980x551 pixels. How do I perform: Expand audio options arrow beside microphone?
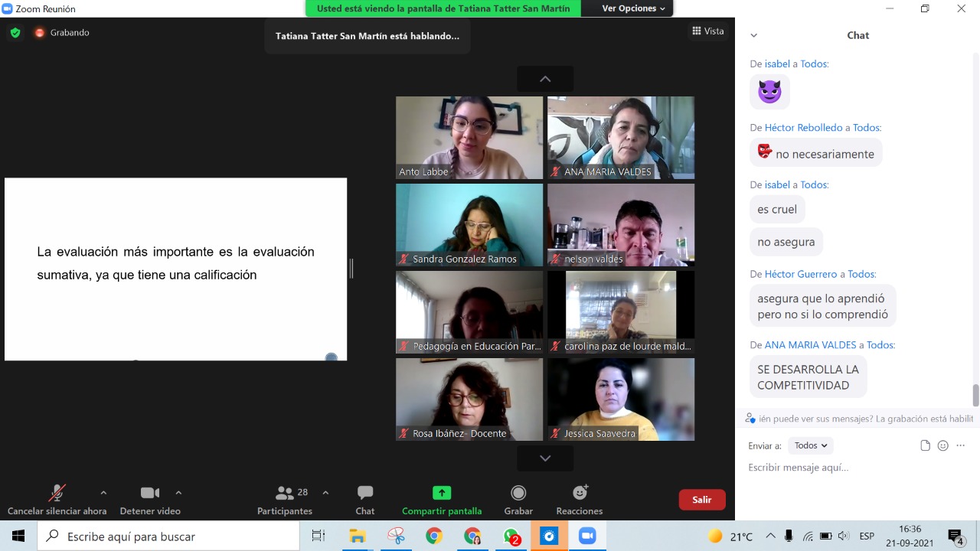[103, 493]
